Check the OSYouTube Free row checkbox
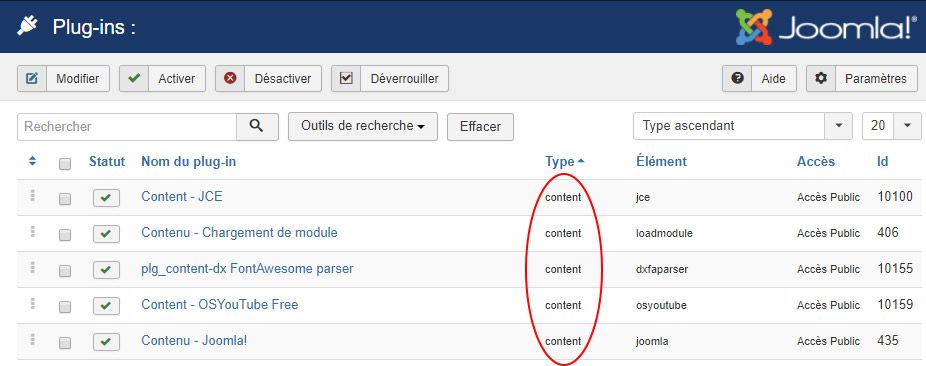 [x=65, y=308]
